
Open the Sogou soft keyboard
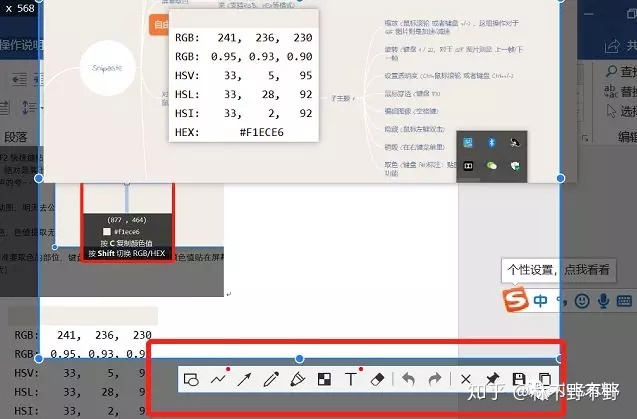point(624,301)
